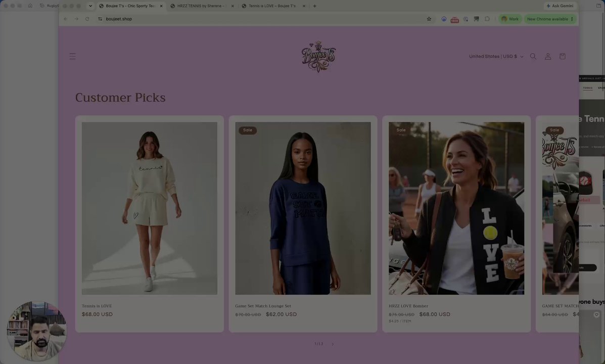Open the HRZZ LOVE Bomber product link
This screenshot has width=605, height=364.
coord(408,306)
